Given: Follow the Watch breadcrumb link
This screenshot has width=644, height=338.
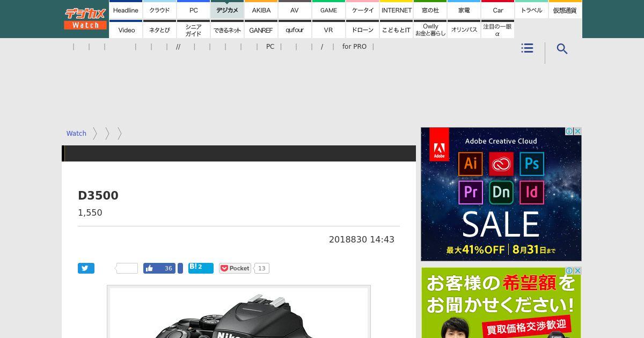Looking at the screenshot, I should pos(76,134).
